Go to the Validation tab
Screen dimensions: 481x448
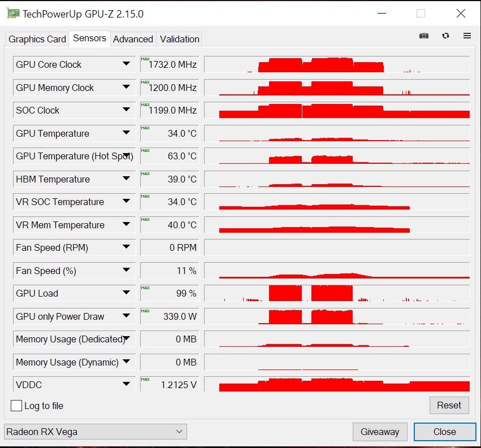pos(179,39)
